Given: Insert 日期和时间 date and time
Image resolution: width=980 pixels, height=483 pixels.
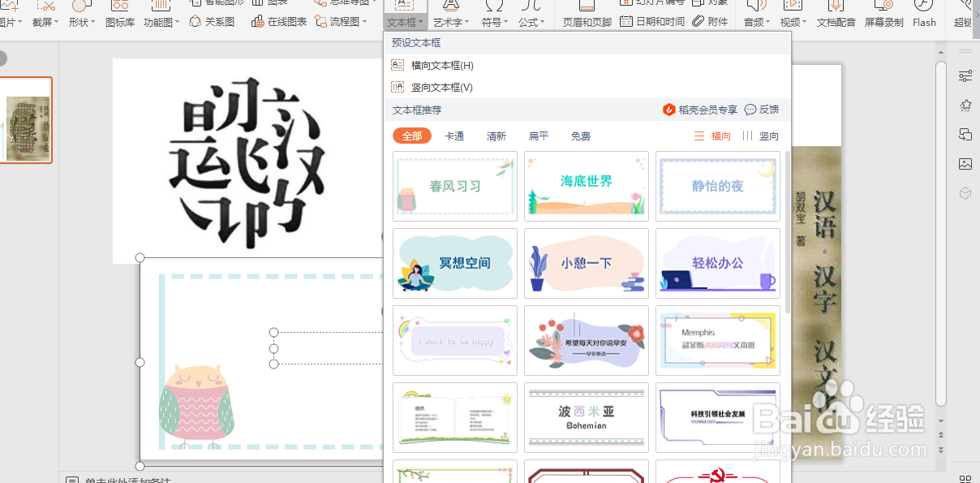Looking at the screenshot, I should [x=652, y=22].
